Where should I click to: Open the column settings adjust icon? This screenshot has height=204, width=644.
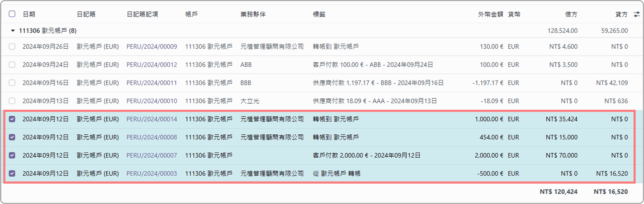(636, 14)
